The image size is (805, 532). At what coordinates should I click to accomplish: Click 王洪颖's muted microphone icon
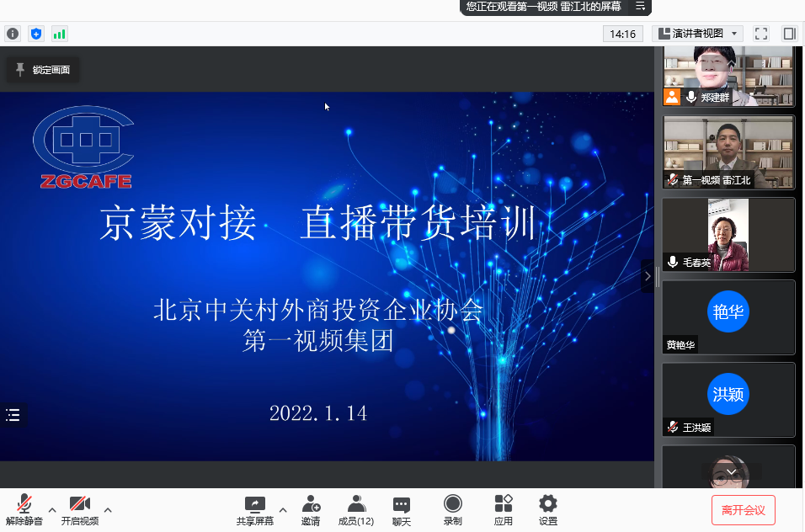pyautogui.click(x=673, y=427)
